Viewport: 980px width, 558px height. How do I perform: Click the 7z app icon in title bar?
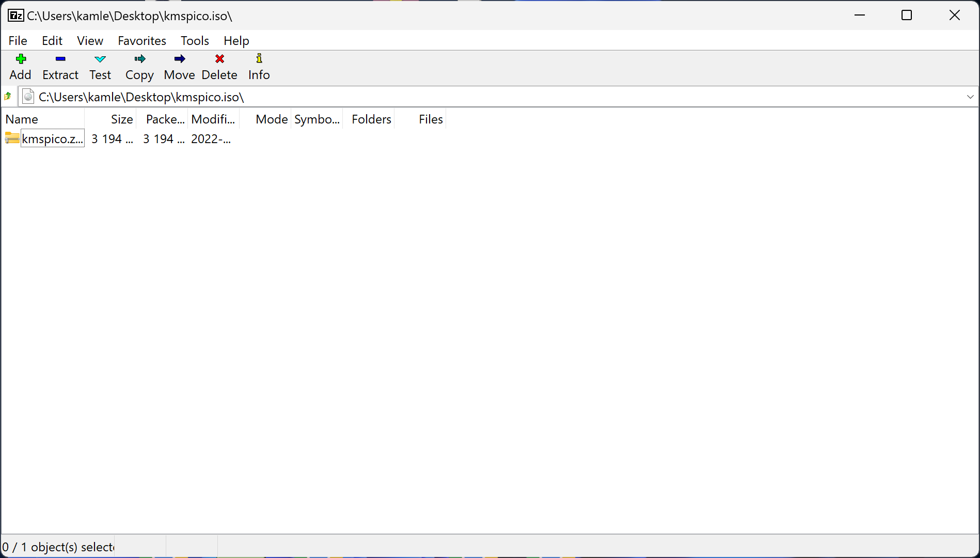(15, 16)
